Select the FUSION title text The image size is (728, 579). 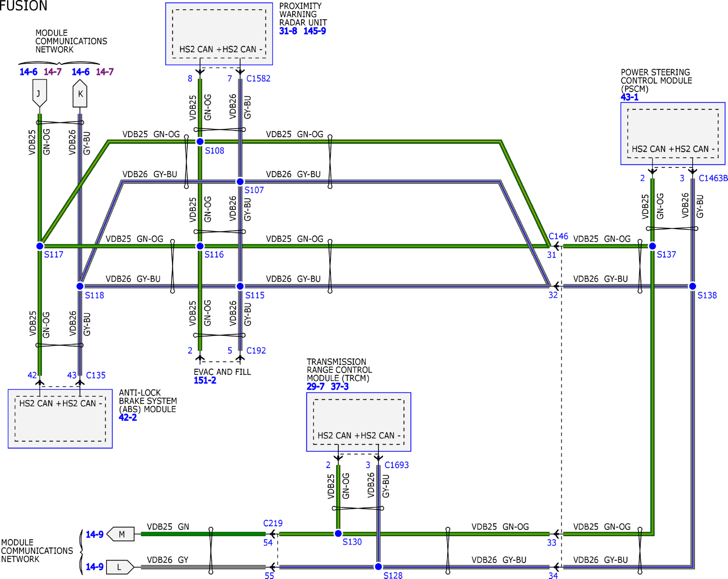[x=24, y=5]
